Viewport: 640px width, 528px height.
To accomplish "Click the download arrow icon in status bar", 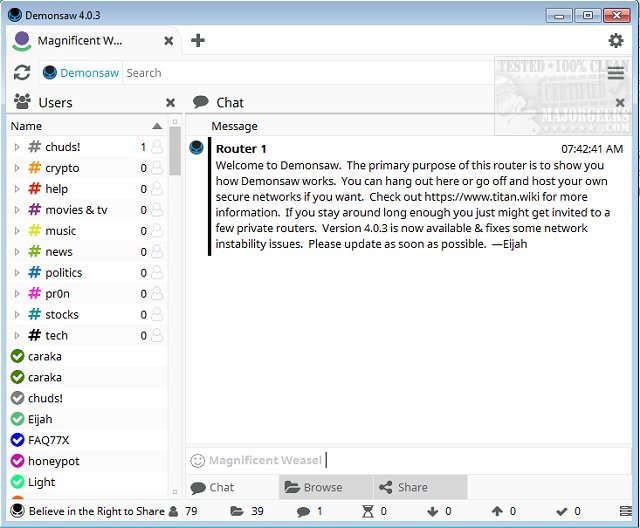I will (433, 511).
